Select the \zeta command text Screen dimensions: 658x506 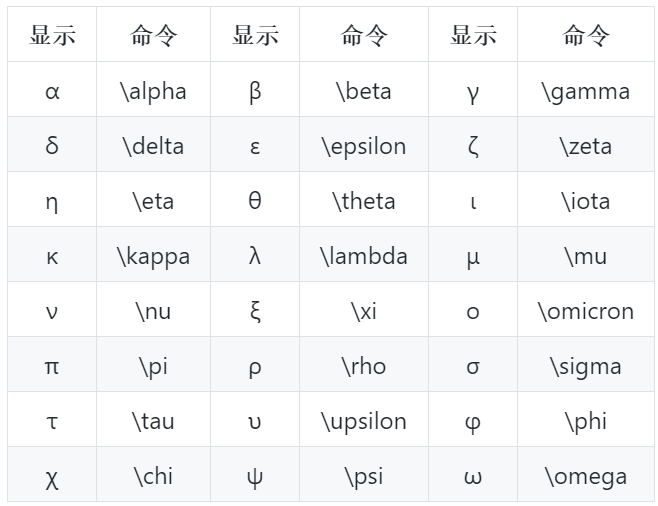586,146
